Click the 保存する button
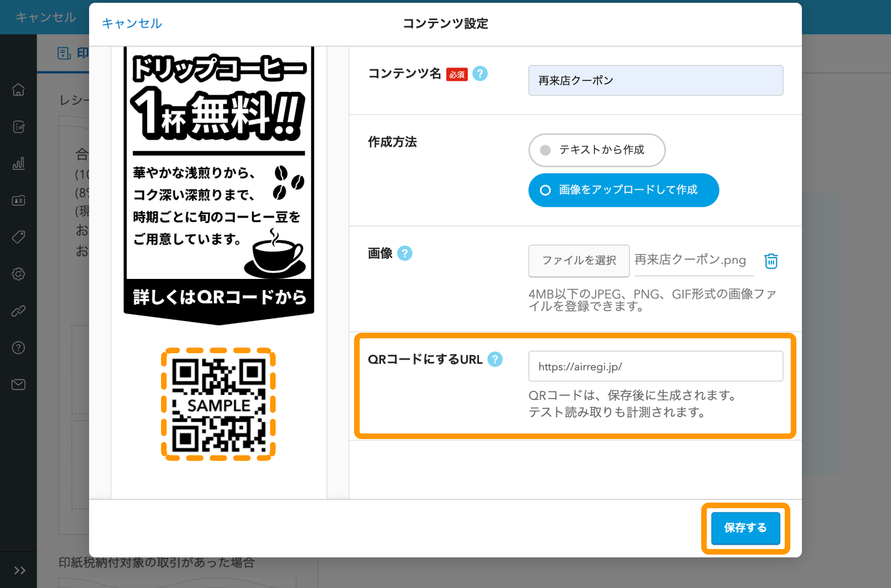The image size is (891, 588). (x=746, y=528)
